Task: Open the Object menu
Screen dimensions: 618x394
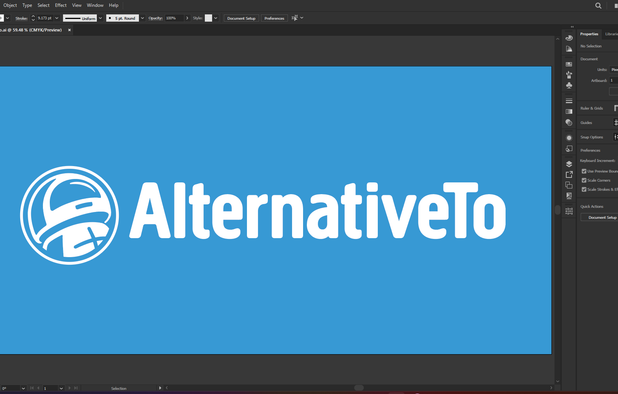Action: click(x=10, y=6)
